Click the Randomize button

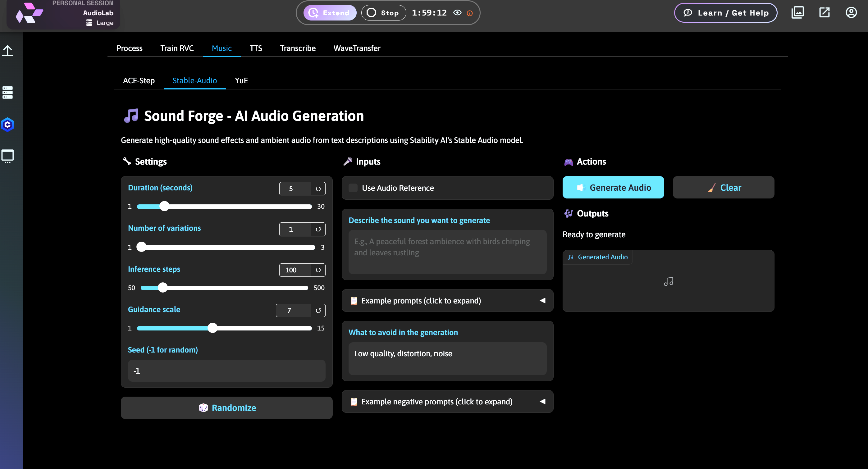(227, 408)
